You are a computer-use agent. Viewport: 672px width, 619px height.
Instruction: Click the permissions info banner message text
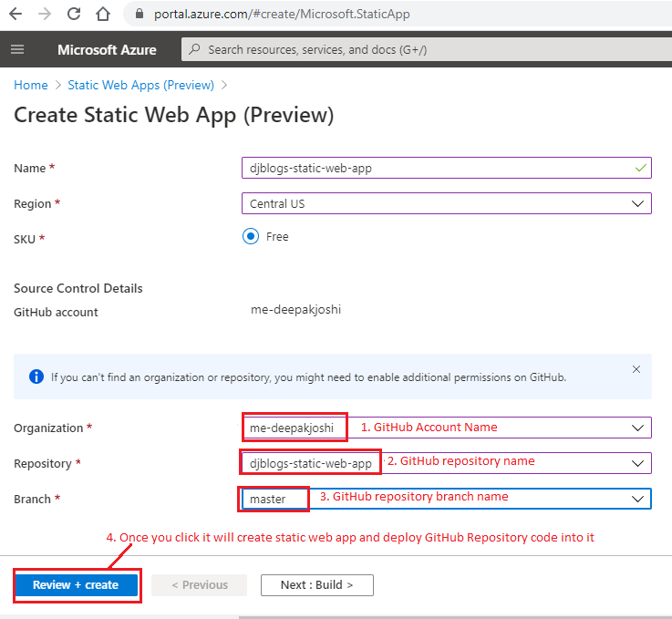(308, 377)
